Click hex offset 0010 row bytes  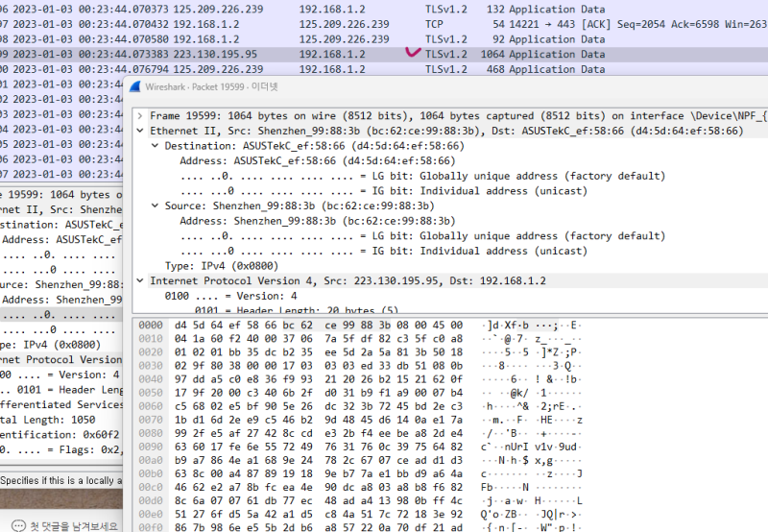[x=319, y=339]
